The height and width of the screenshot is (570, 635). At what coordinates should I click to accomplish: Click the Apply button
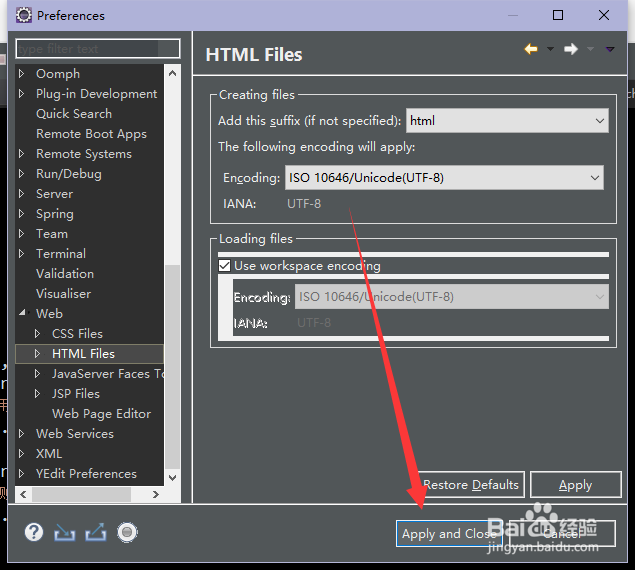click(575, 485)
